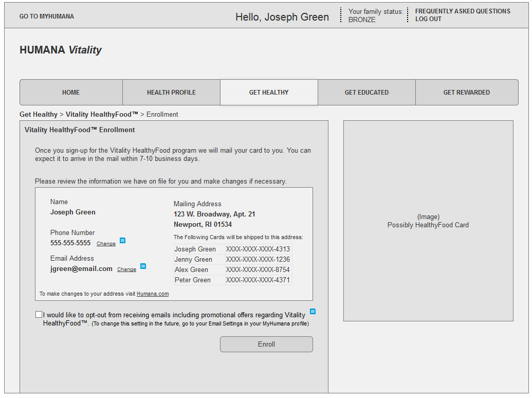Open the HOME tab

[x=71, y=92]
